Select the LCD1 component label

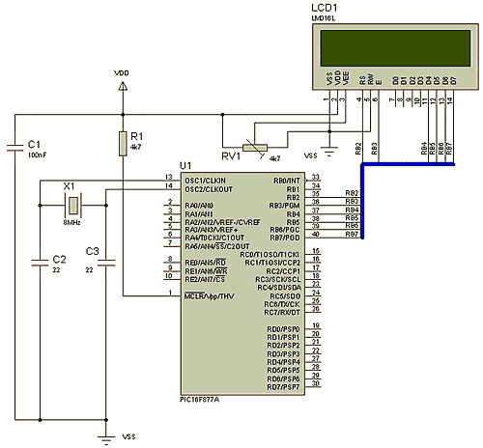[325, 8]
